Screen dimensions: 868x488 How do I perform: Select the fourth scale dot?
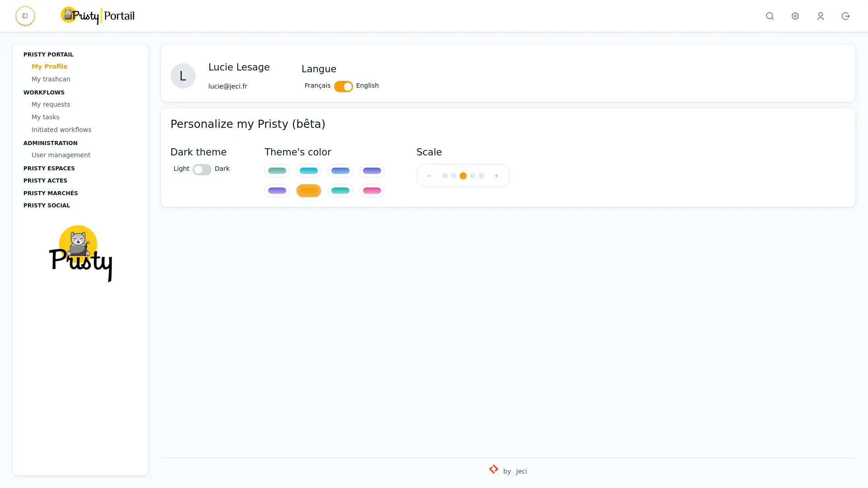pos(472,176)
